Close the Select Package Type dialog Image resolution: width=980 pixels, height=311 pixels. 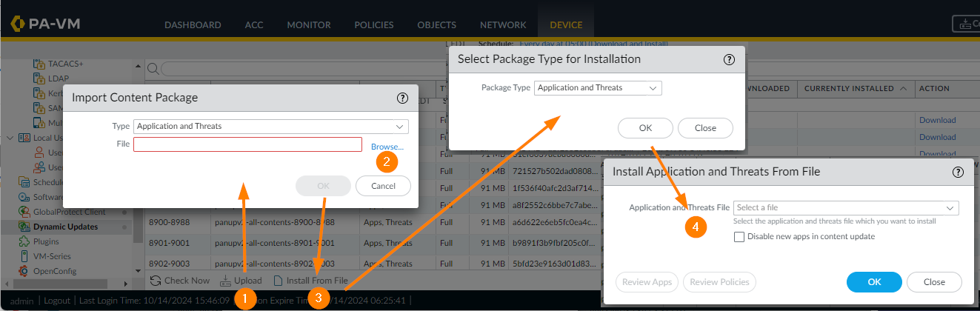click(705, 128)
